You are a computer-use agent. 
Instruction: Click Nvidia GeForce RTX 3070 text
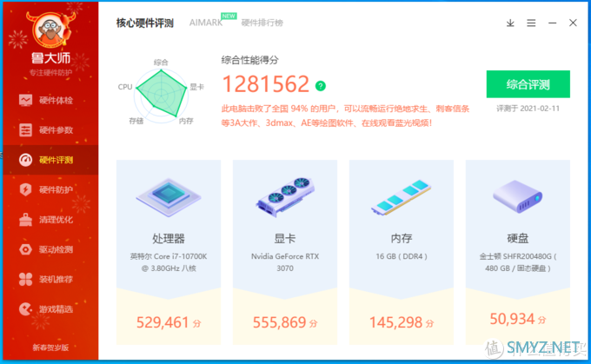(x=285, y=262)
